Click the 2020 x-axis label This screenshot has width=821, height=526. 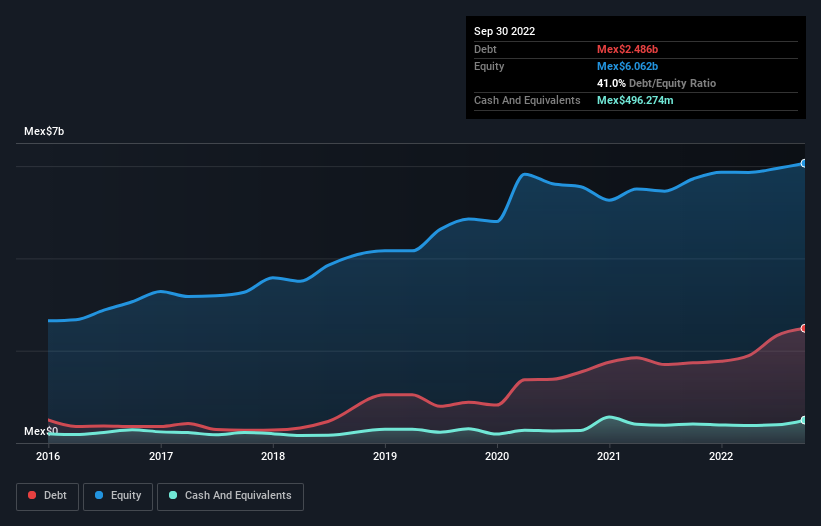(x=497, y=456)
